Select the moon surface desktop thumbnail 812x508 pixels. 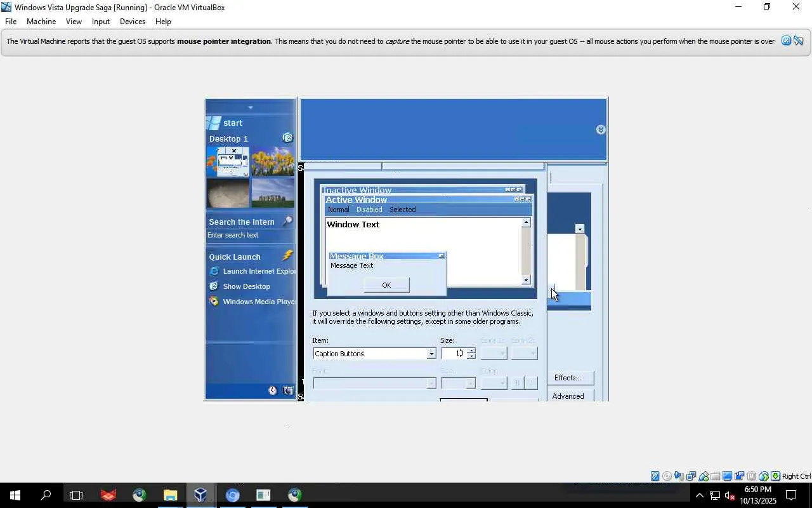pos(228,193)
